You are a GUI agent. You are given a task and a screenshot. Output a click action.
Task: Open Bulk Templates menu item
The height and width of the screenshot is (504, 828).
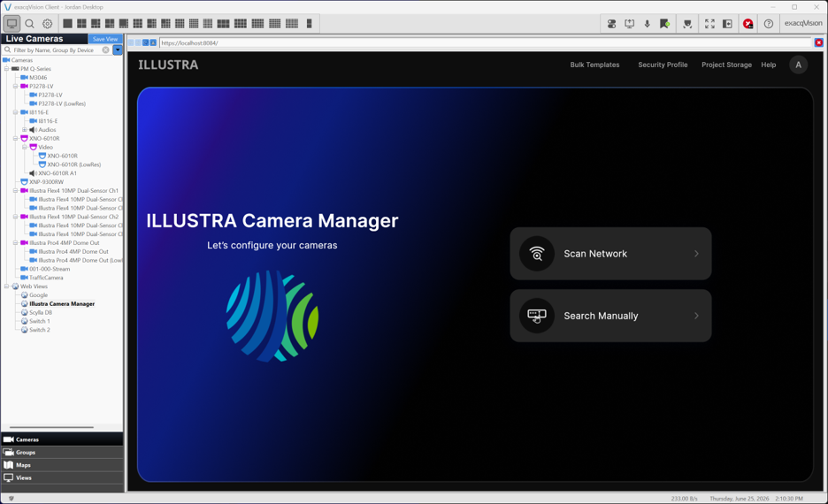(x=594, y=65)
